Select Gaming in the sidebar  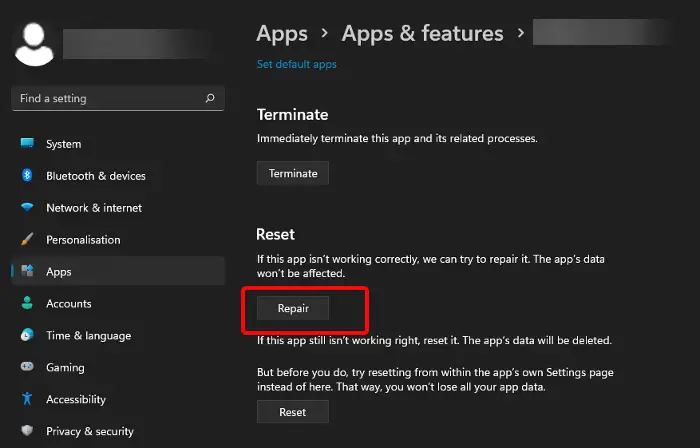[x=65, y=368]
